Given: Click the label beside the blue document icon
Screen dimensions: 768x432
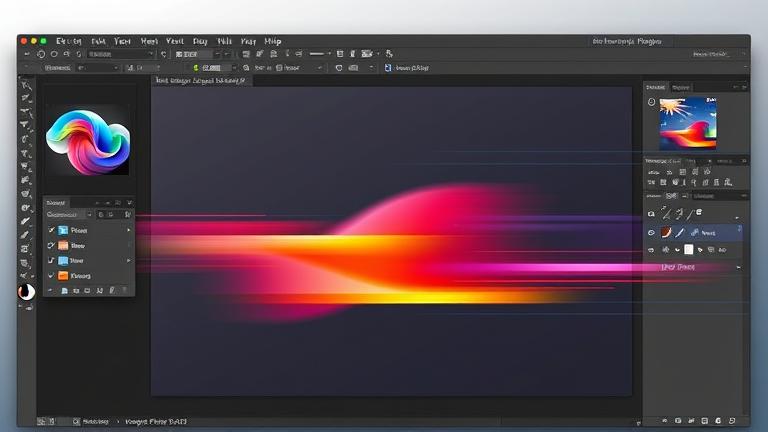Looking at the screenshot, I should pos(412,68).
